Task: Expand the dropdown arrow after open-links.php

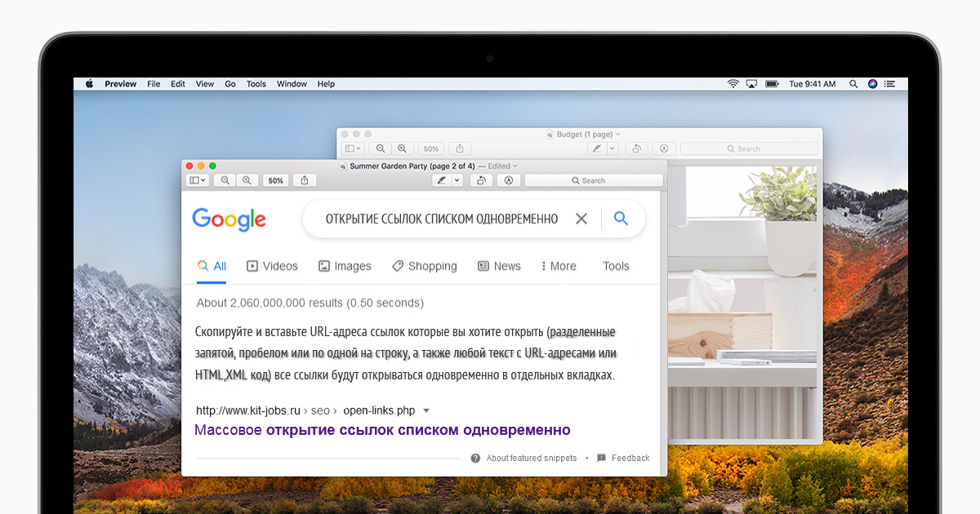Action: (x=426, y=410)
